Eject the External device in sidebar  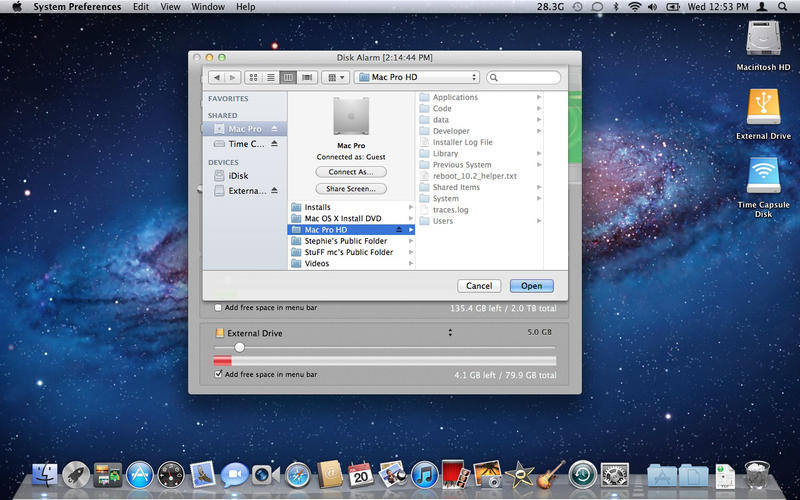(274, 190)
